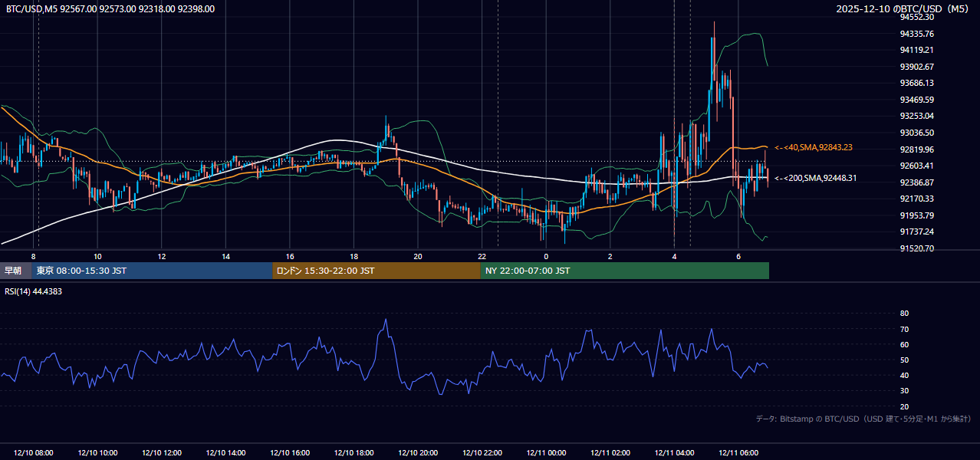This screenshot has height=460, width=980.
Task: Click RSI scale value 80
Action: [904, 314]
